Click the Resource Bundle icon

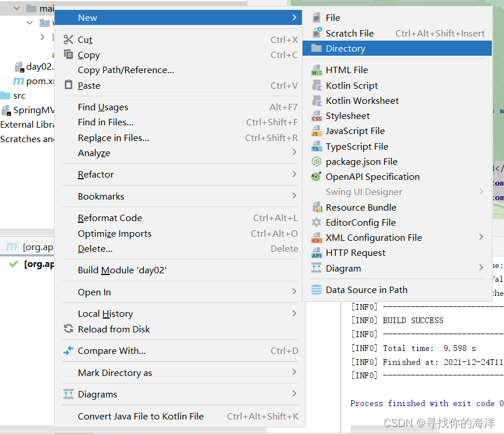click(x=317, y=207)
